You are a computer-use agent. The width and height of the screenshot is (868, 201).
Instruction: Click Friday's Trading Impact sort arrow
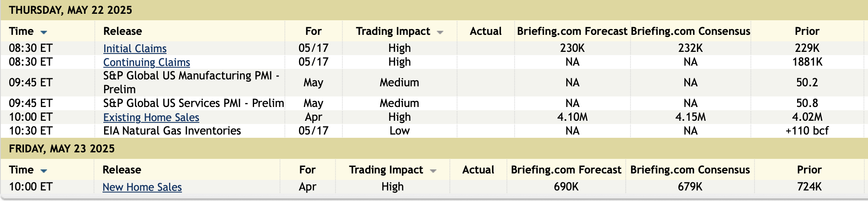[433, 171]
